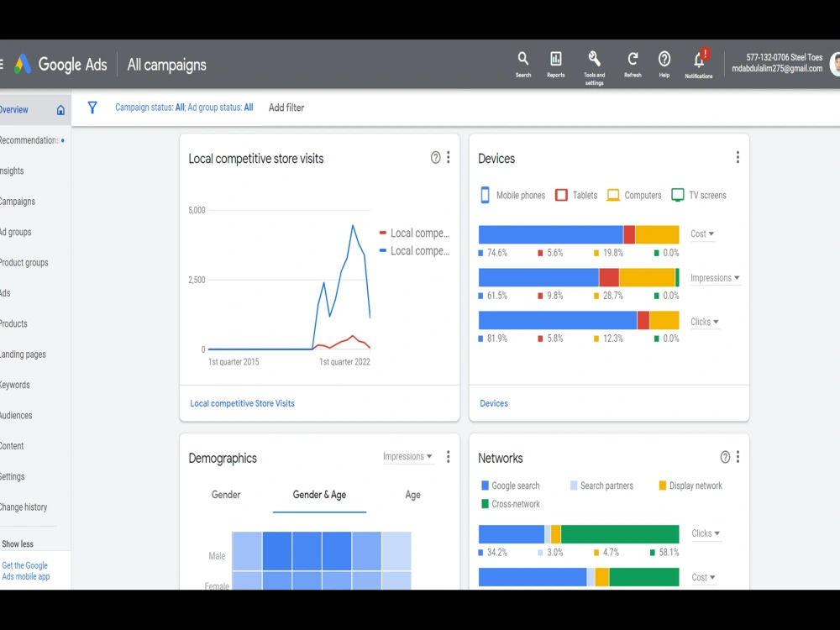Screen dimensions: 840x630
Task: Open Recommendations in sidebar
Action: (x=32, y=140)
